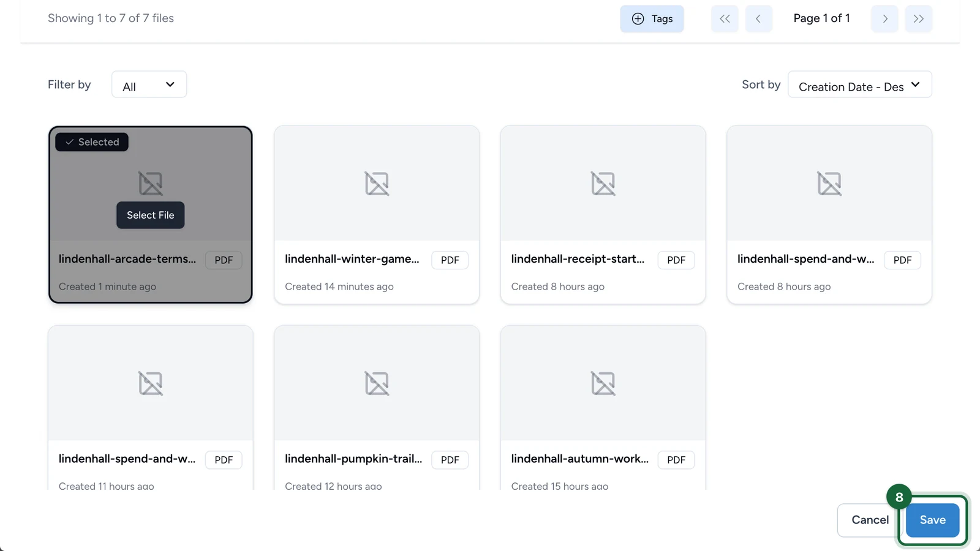This screenshot has width=980, height=551.
Task: Select the lindenhall-autumn-work file thumbnail
Action: click(603, 383)
